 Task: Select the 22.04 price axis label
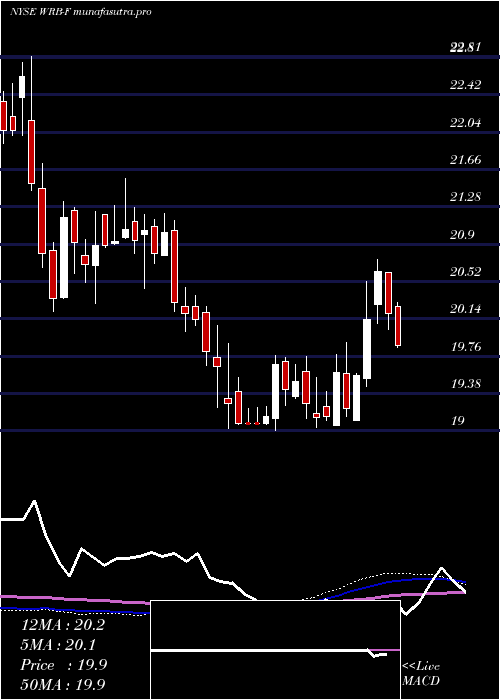coord(466,122)
